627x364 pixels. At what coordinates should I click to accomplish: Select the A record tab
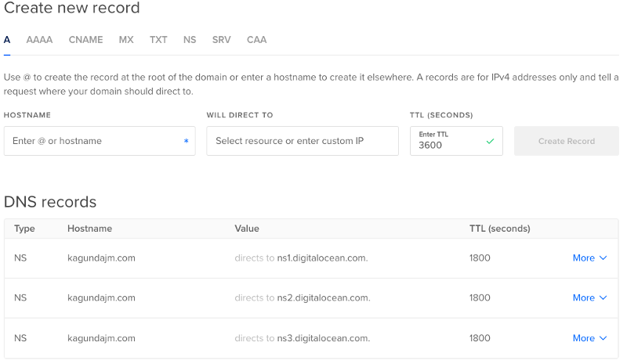pyautogui.click(x=7, y=40)
